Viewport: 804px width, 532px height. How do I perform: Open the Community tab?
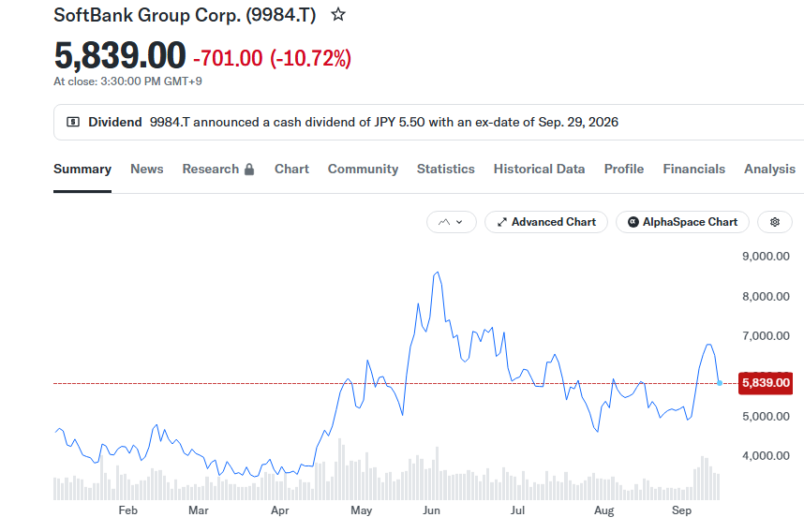click(x=363, y=170)
